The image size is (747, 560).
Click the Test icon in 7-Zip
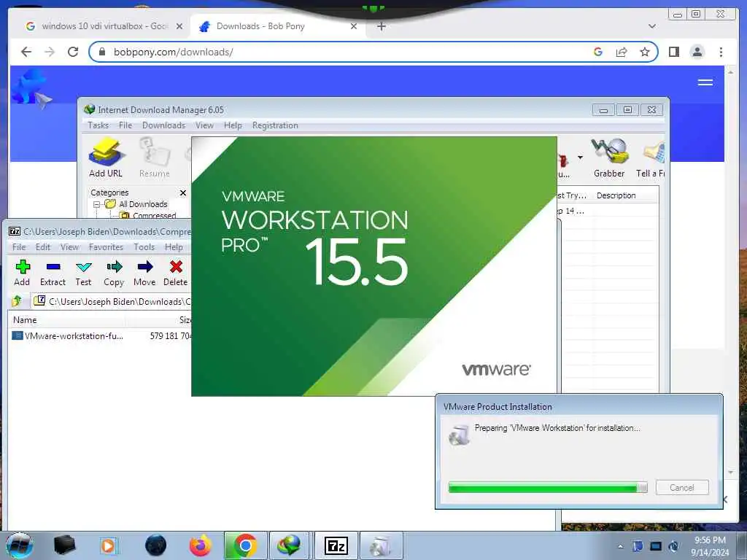83,273
